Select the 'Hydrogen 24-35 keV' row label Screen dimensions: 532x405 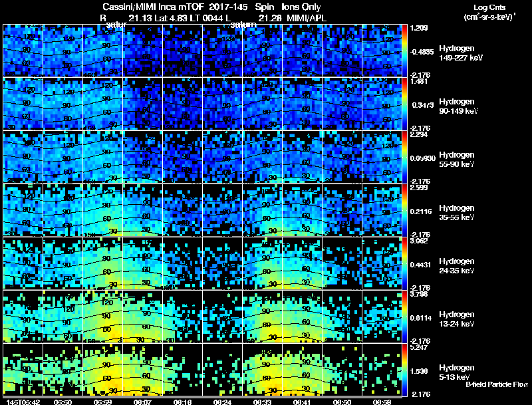point(457,266)
